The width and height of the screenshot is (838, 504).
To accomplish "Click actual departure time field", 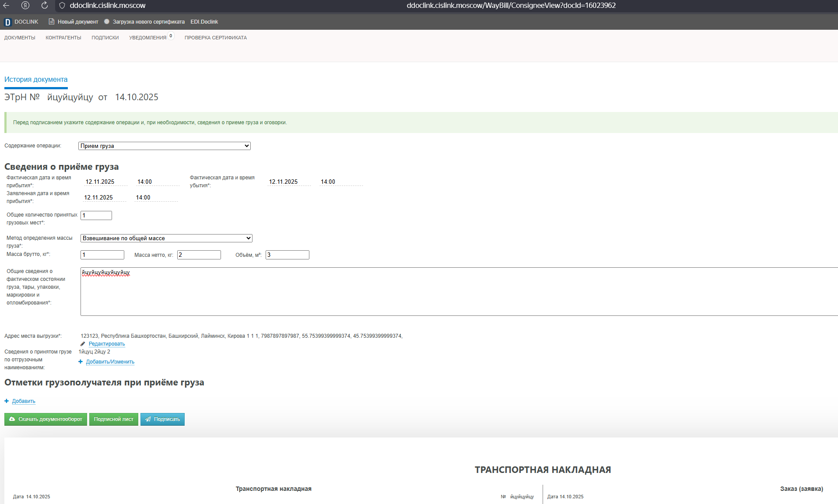I will click(x=341, y=182).
